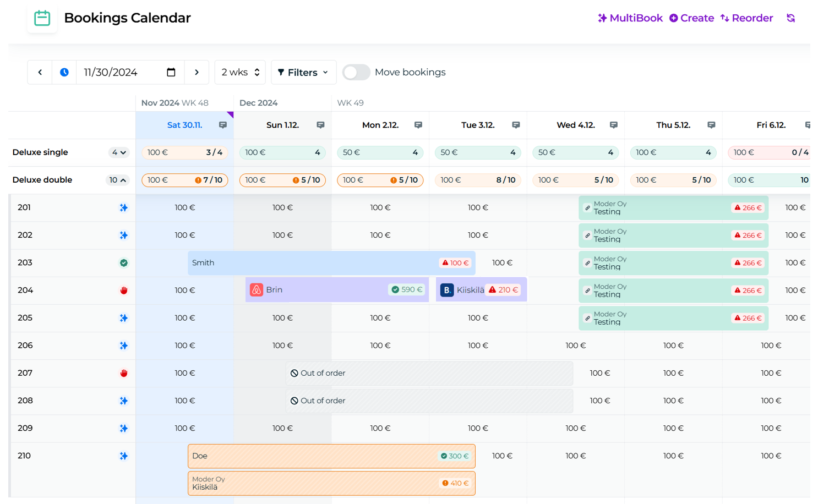Click the Bookings Calendar page title
This screenshot has height=504, width=818.
127,18
